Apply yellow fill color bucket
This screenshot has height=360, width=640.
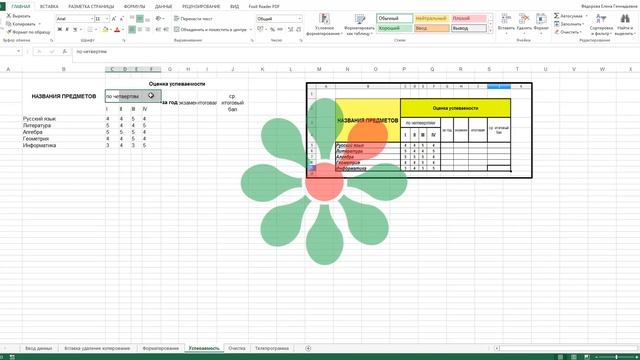[105, 29]
